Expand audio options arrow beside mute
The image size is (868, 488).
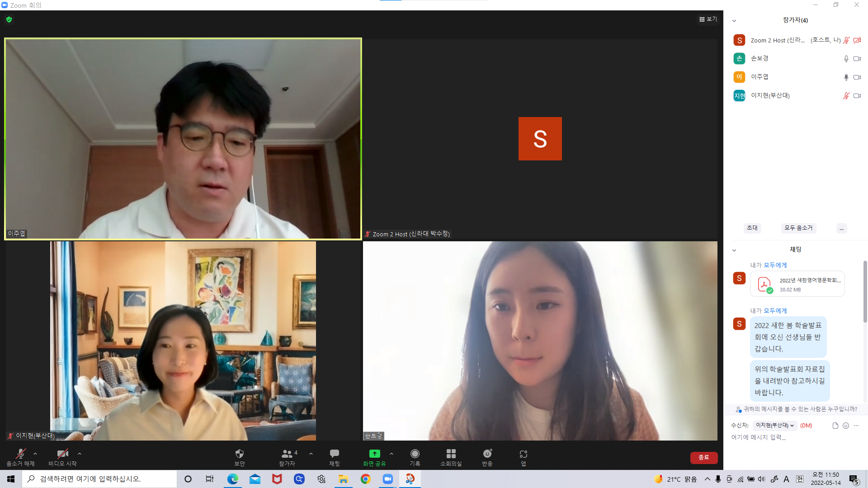click(x=35, y=454)
